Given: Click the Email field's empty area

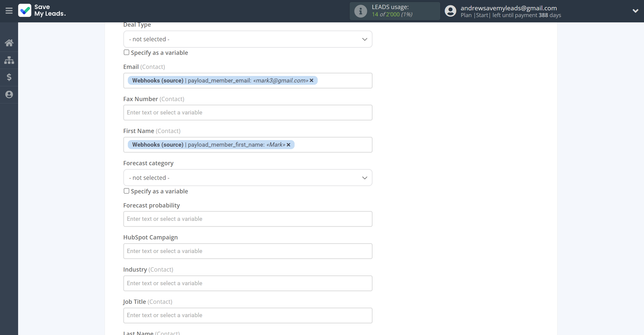Looking at the screenshot, I should (345, 80).
